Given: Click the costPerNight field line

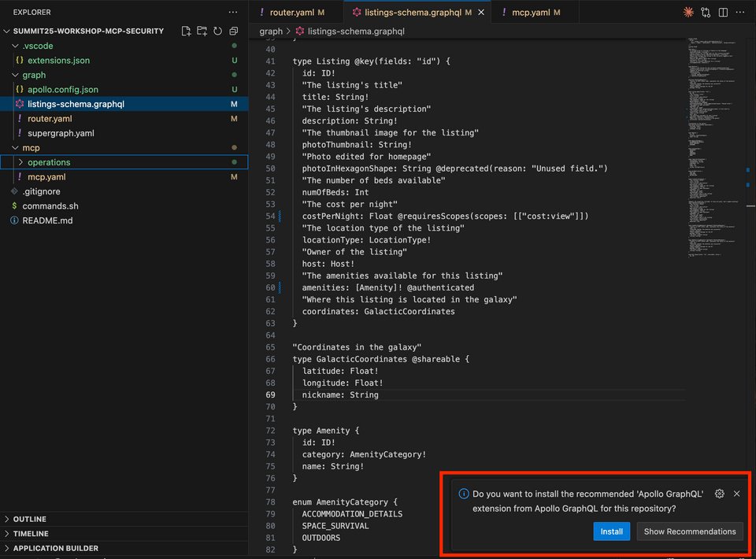Looking at the screenshot, I should (x=445, y=216).
